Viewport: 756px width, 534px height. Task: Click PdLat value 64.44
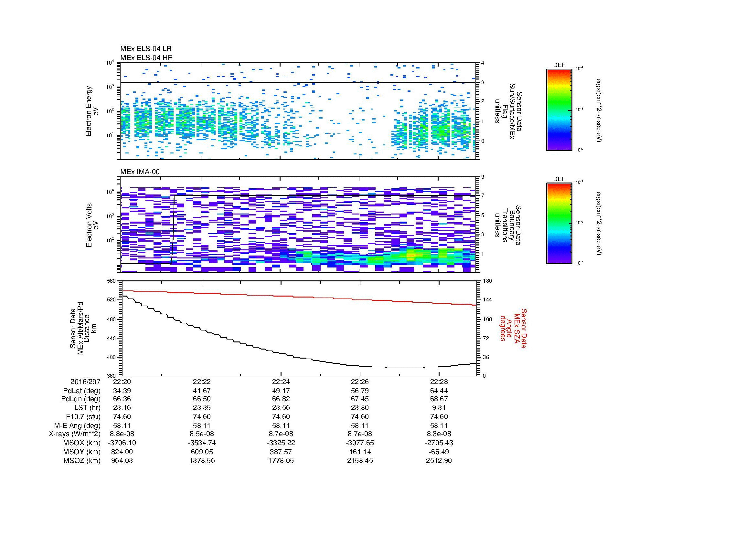point(439,391)
